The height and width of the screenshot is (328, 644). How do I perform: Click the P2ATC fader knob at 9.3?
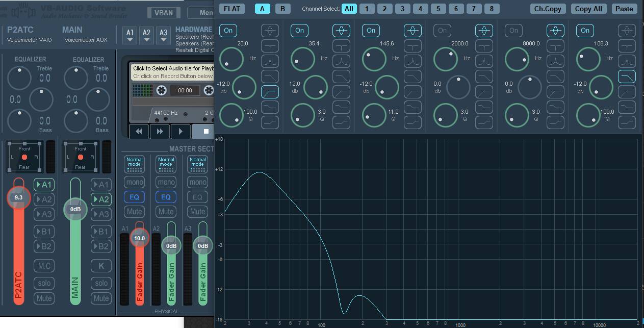(19, 197)
